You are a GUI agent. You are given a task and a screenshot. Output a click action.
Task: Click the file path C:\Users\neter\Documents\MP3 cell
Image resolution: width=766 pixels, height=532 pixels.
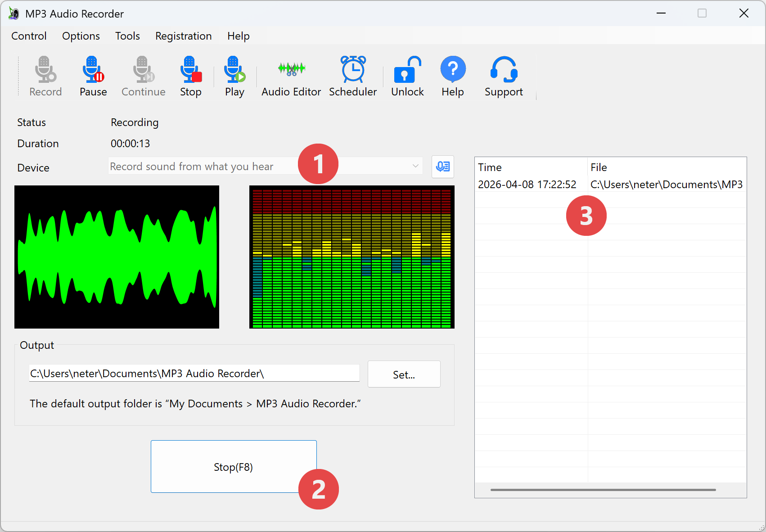(x=667, y=185)
